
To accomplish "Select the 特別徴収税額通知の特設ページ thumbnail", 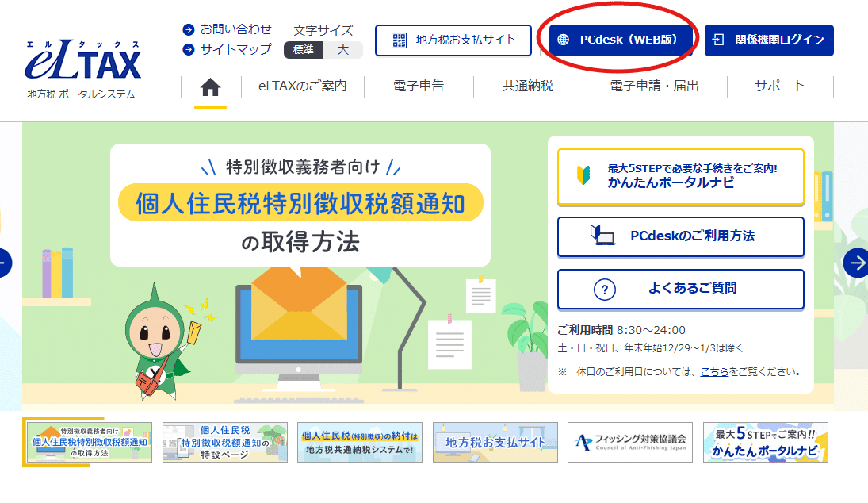I will pos(225,442).
